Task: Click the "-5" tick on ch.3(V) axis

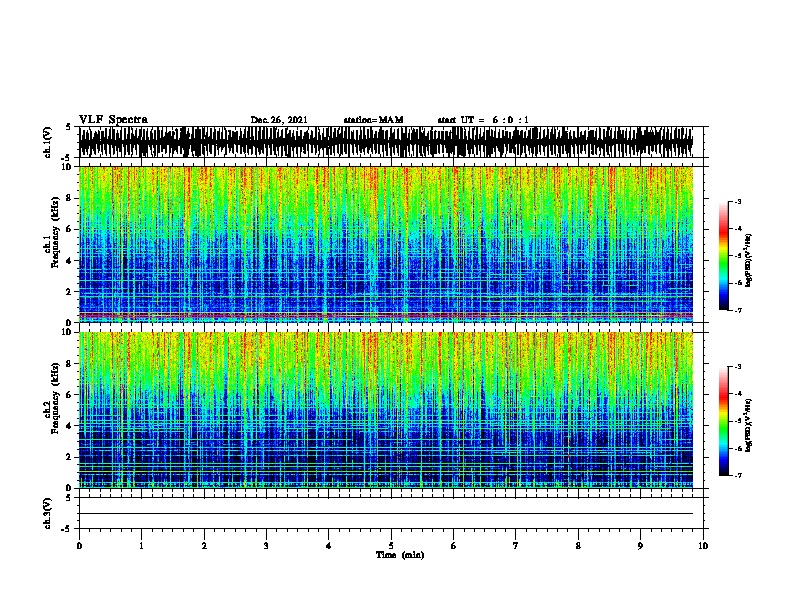Action: [67, 529]
